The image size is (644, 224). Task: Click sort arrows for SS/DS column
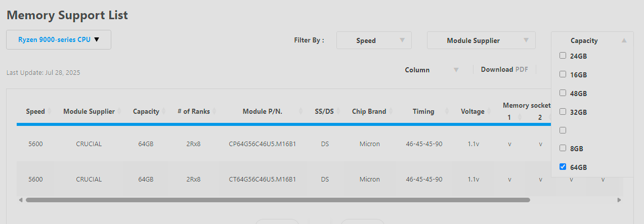(338, 111)
